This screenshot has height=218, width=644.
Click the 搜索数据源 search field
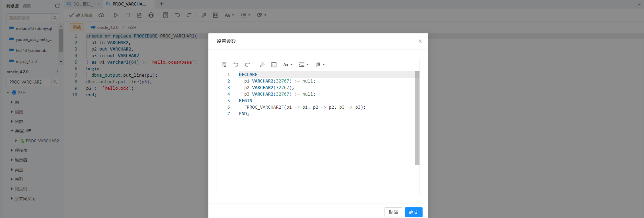coord(29,18)
